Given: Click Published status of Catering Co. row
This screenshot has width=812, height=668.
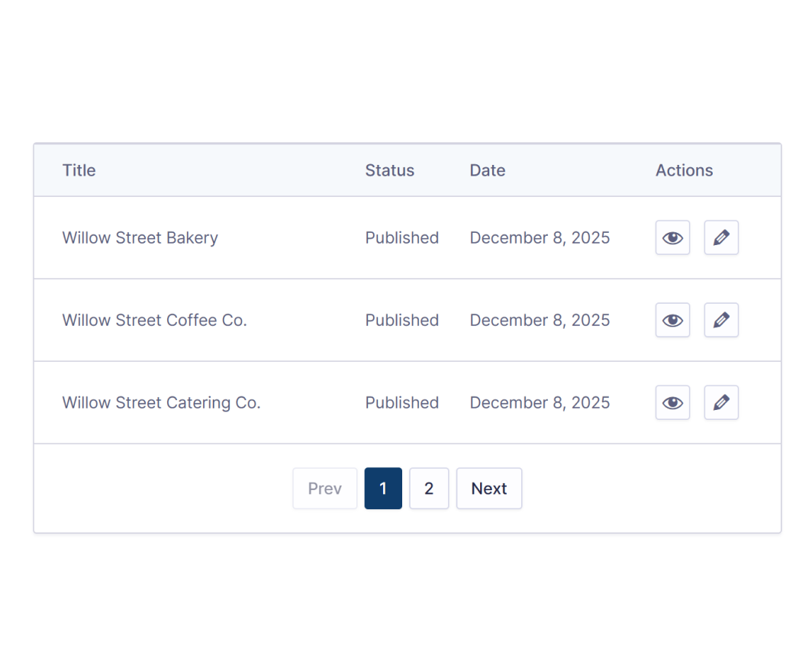Looking at the screenshot, I should pos(402,402).
